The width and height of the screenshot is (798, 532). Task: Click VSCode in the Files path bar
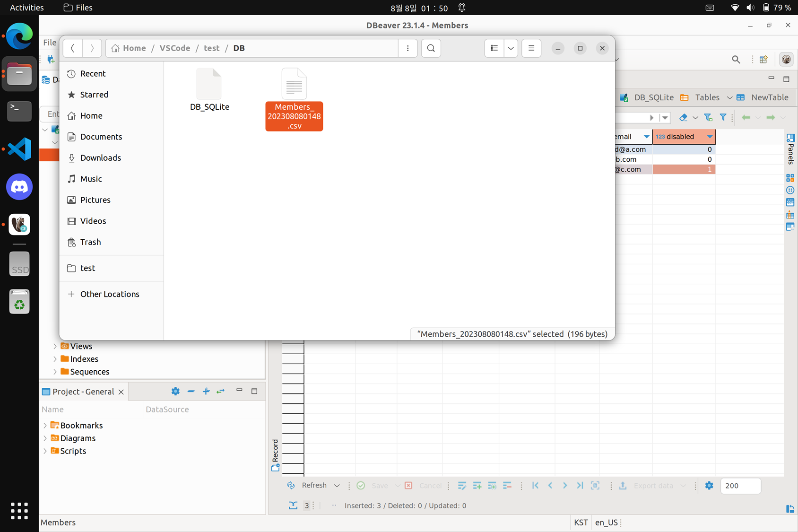point(175,48)
